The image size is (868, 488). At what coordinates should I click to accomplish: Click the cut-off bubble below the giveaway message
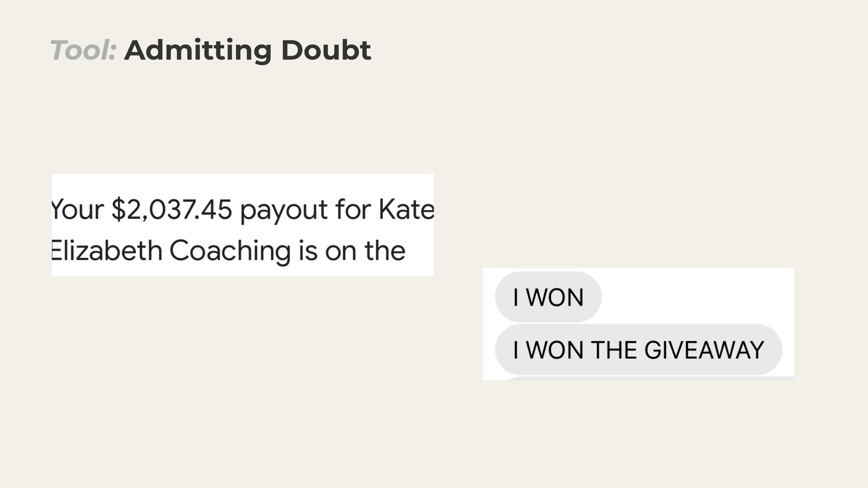tap(649, 378)
